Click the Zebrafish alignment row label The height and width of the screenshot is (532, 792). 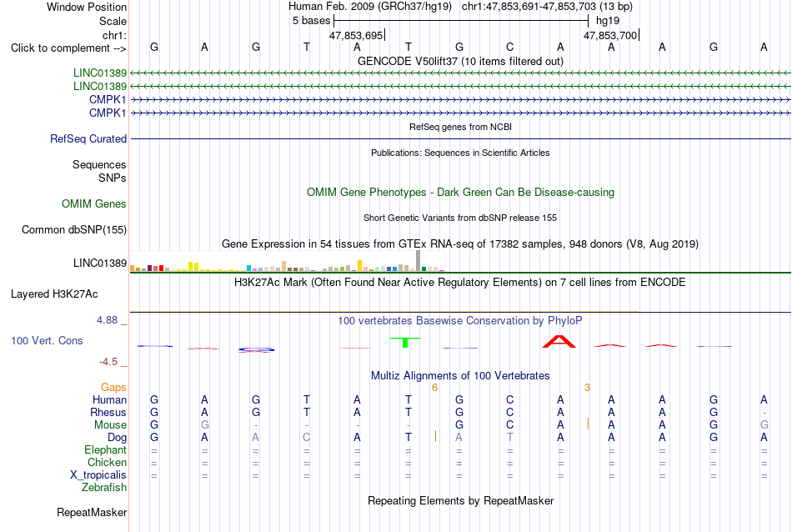(x=104, y=488)
